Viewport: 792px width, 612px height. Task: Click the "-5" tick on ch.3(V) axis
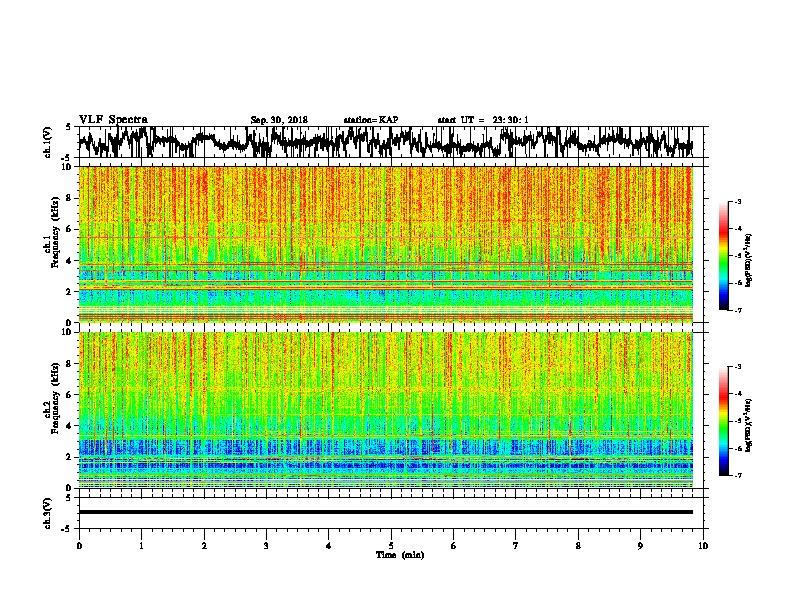click(67, 529)
